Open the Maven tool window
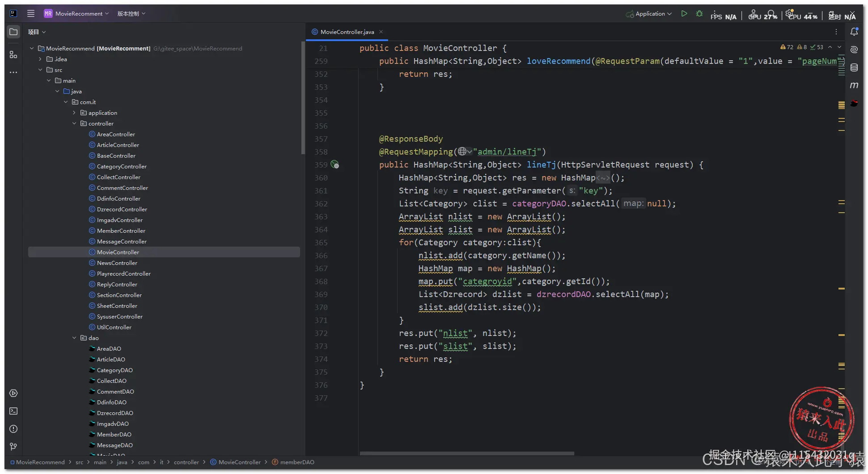Screen dimensions: 868x474 854,85
